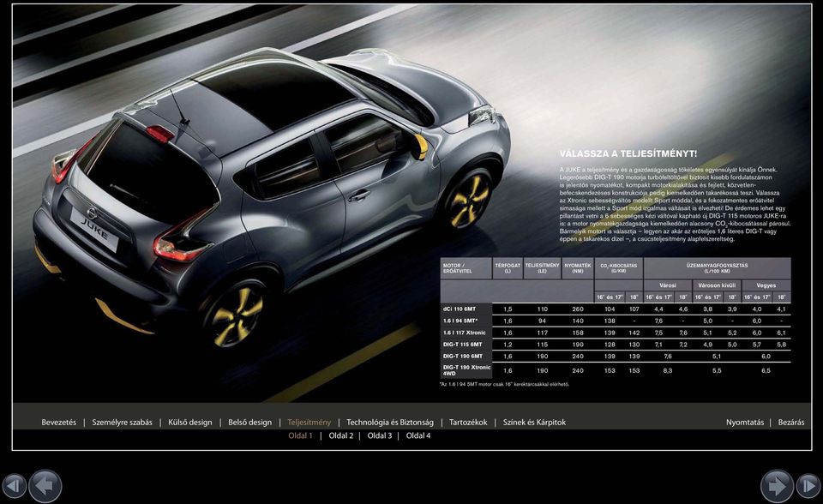Click torque value 260 in dCi row
The image size is (823, 504).
click(x=577, y=309)
